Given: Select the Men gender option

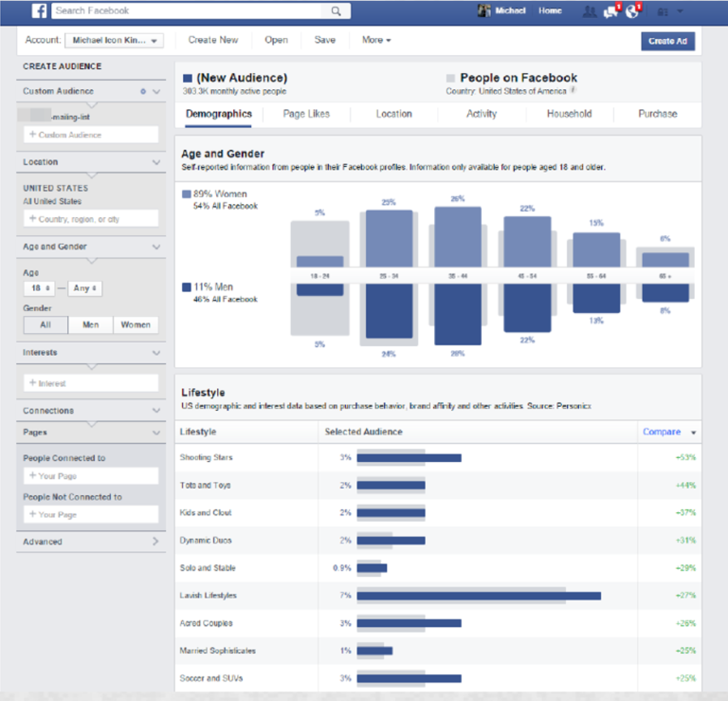Looking at the screenshot, I should click(91, 324).
